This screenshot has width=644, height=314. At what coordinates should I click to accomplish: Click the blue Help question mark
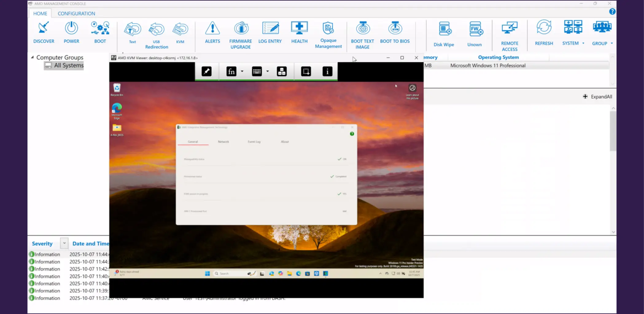612,11
